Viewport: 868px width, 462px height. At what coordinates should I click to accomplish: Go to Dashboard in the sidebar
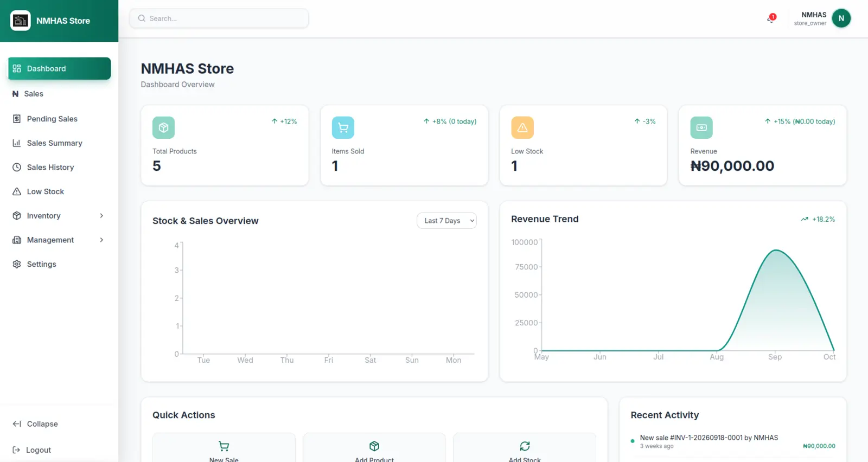[x=60, y=68]
